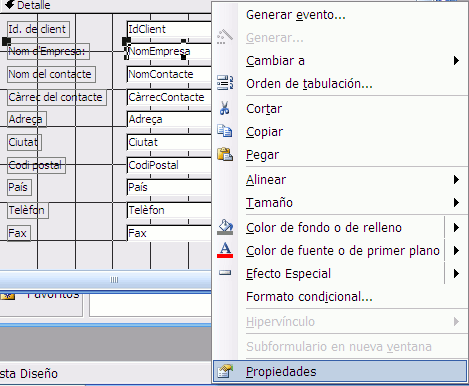Select Formato condicional... menu entry

(309, 296)
